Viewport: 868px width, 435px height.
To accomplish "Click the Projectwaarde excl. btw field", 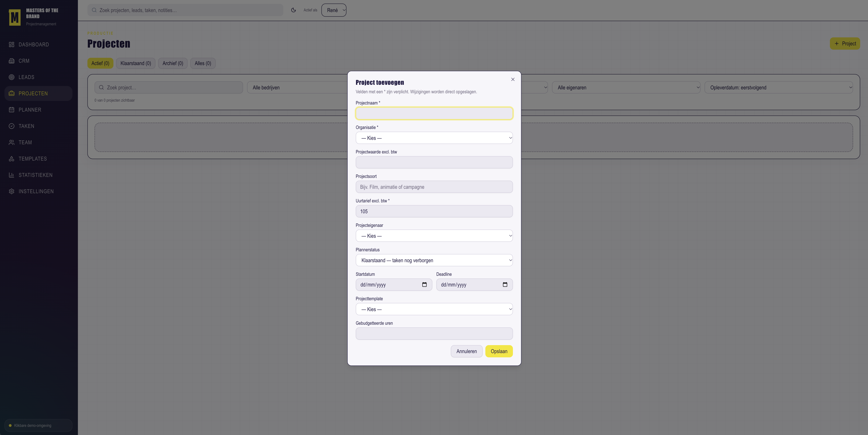I will pyautogui.click(x=434, y=163).
